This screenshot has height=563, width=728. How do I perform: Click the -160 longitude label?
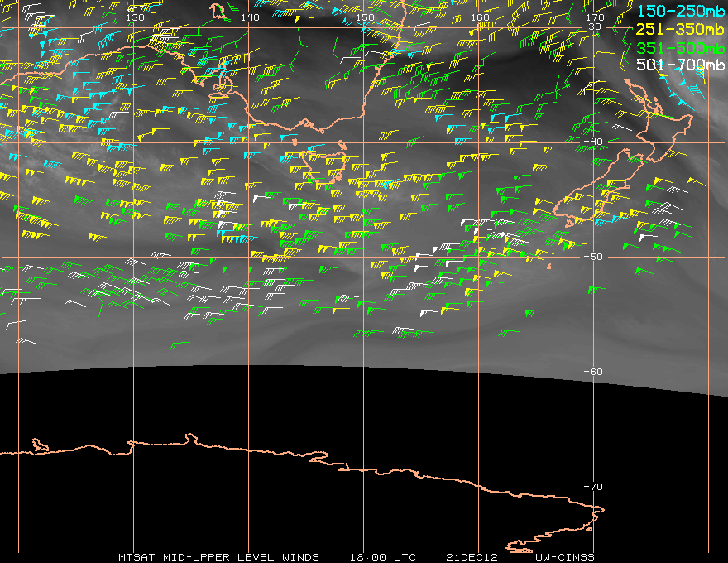click(477, 17)
